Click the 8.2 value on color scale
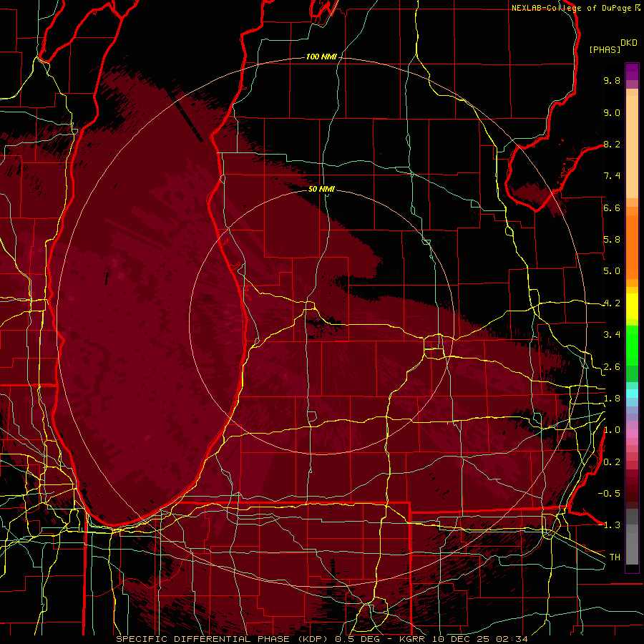644x644 pixels. tap(612, 144)
